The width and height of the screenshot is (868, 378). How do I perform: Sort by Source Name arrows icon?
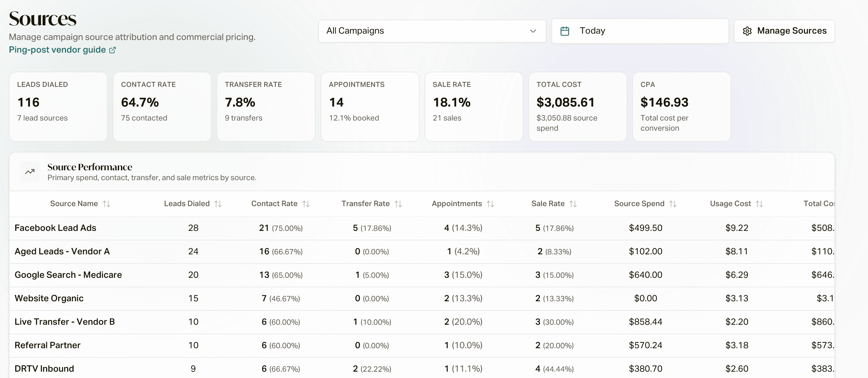106,204
